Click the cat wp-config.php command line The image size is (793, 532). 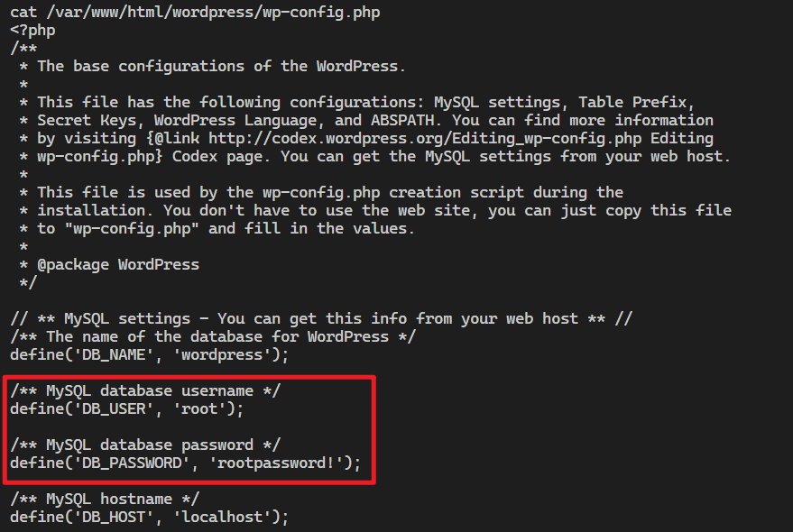coord(195,12)
